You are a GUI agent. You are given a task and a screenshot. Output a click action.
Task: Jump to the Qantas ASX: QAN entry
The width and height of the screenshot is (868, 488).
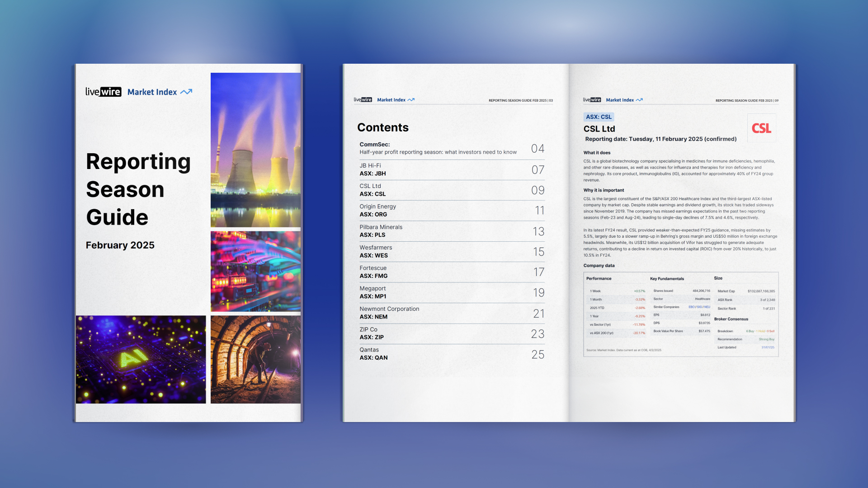(373, 354)
